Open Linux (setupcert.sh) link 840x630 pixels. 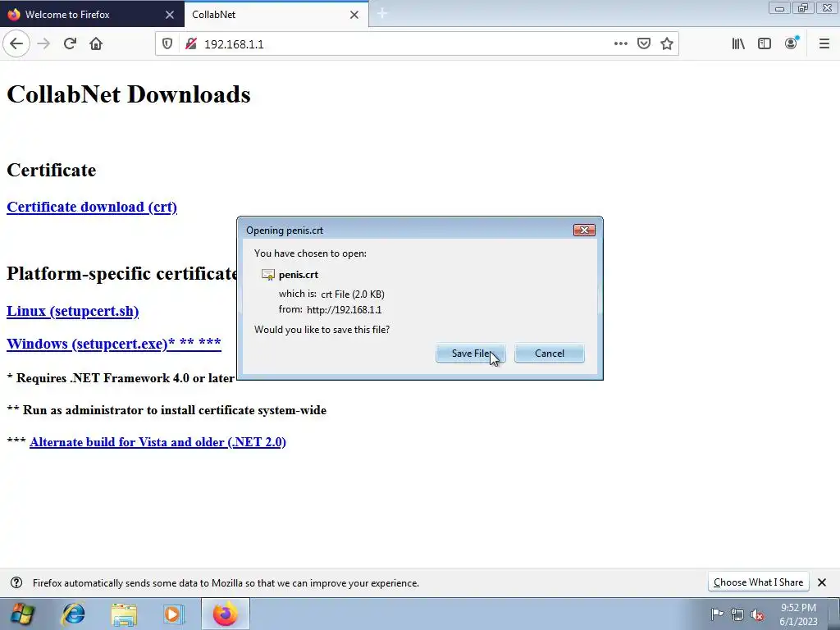[x=72, y=311]
